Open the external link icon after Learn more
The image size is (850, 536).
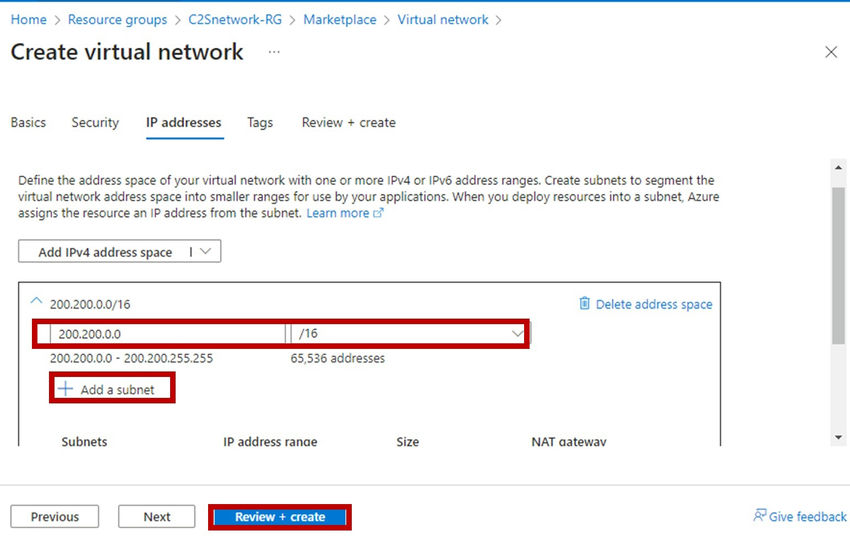(x=378, y=213)
